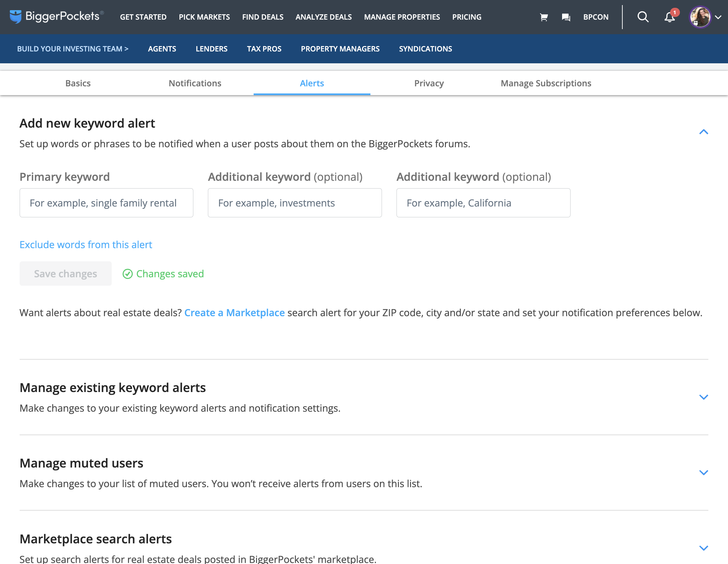Open the Analyze Deals menu

(x=323, y=17)
